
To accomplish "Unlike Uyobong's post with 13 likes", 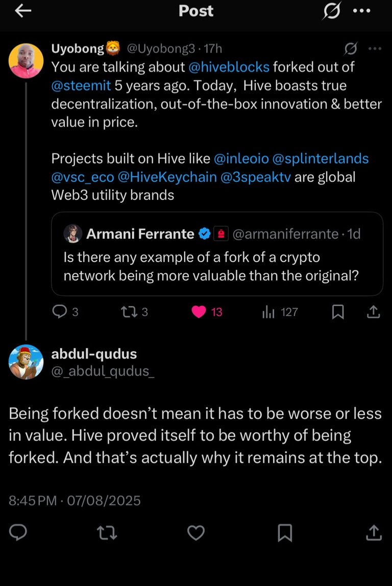I will tap(207, 312).
